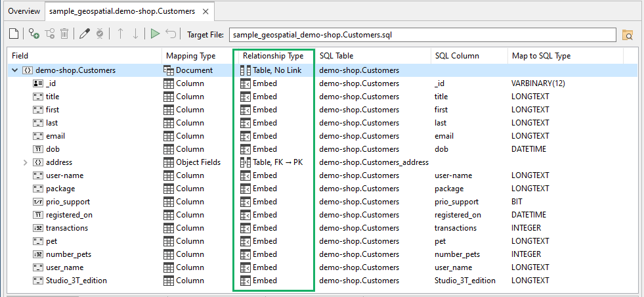Select the email field row
This screenshot has height=297, width=644.
[x=55, y=136]
